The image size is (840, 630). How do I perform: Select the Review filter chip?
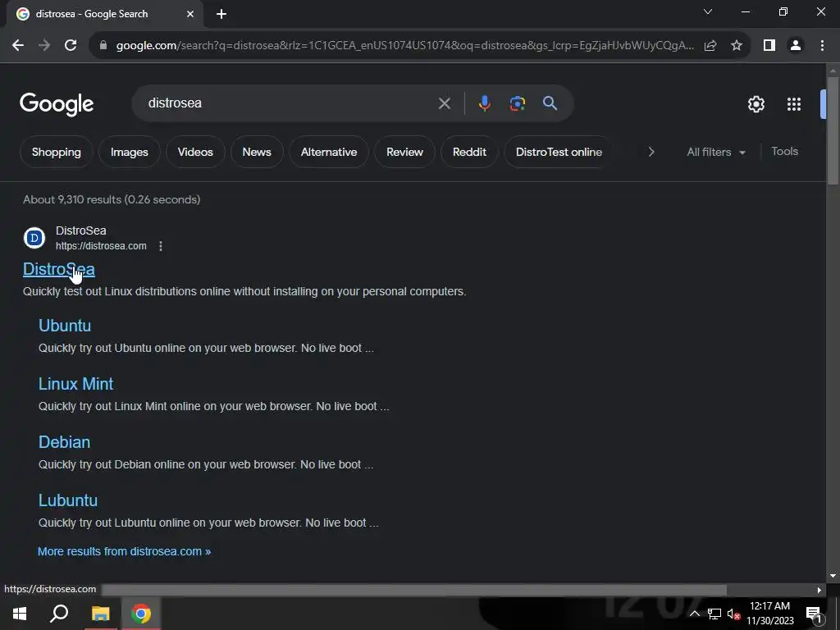(404, 152)
